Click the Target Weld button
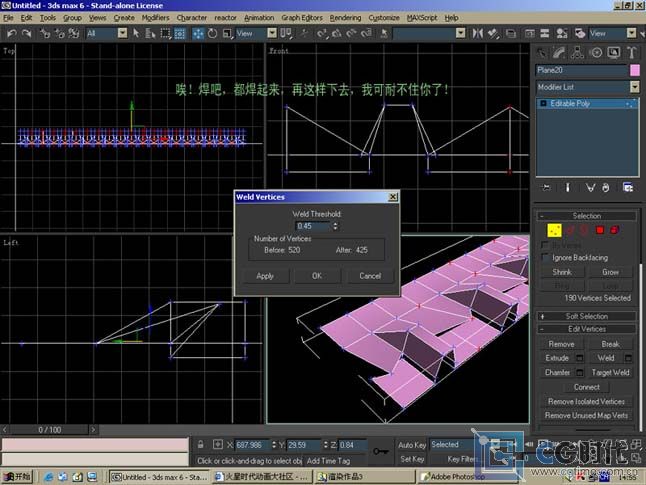Screen dimensions: 646x485 click(x=610, y=373)
